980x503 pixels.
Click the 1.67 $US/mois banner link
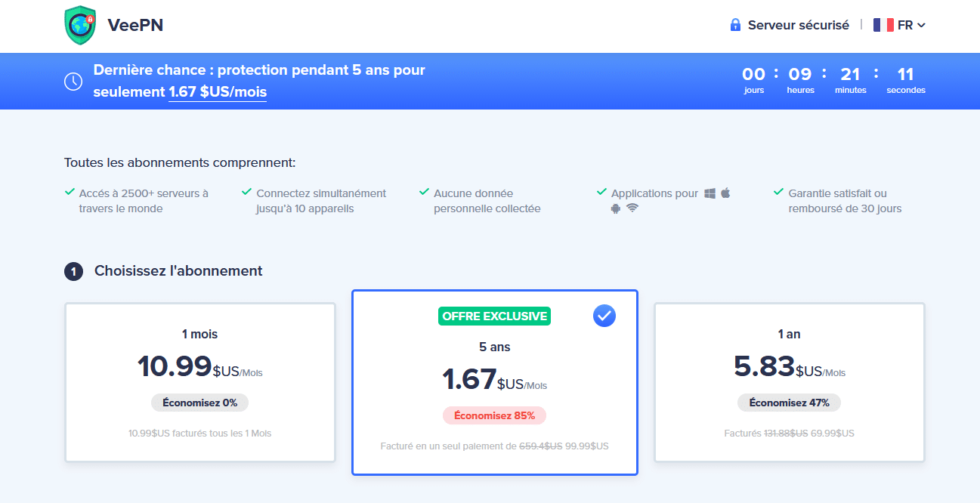[218, 92]
